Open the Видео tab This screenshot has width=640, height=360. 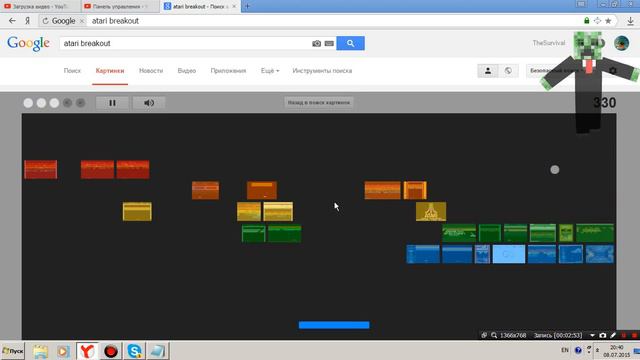187,71
